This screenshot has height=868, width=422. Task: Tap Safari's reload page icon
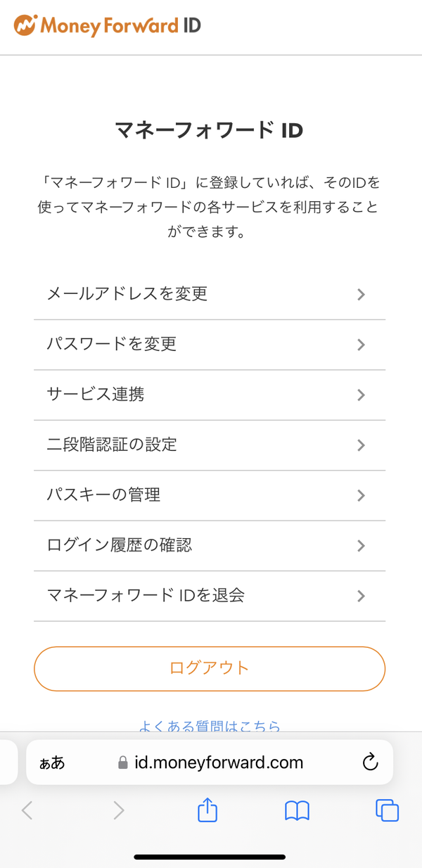tap(370, 762)
